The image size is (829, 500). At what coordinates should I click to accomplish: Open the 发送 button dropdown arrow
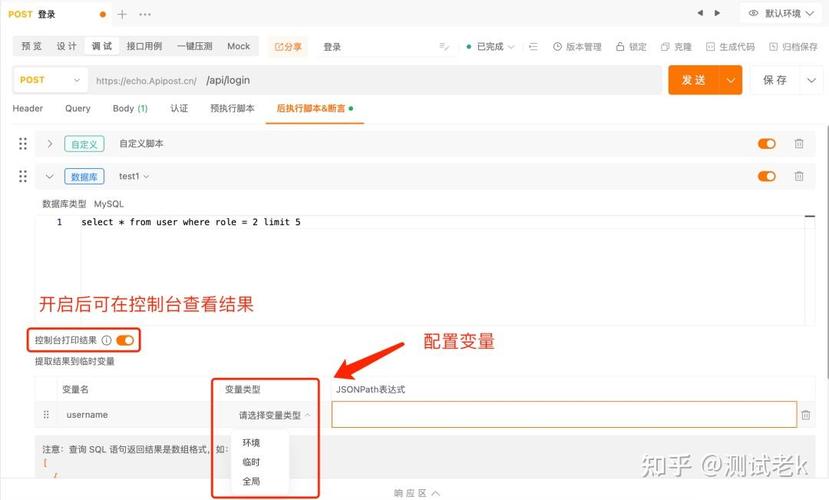730,80
